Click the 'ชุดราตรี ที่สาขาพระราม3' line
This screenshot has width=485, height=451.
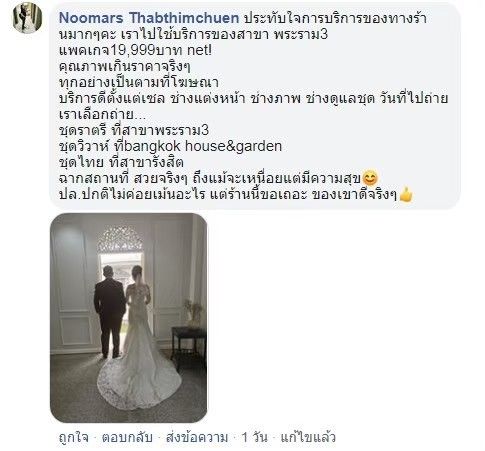click(x=134, y=130)
